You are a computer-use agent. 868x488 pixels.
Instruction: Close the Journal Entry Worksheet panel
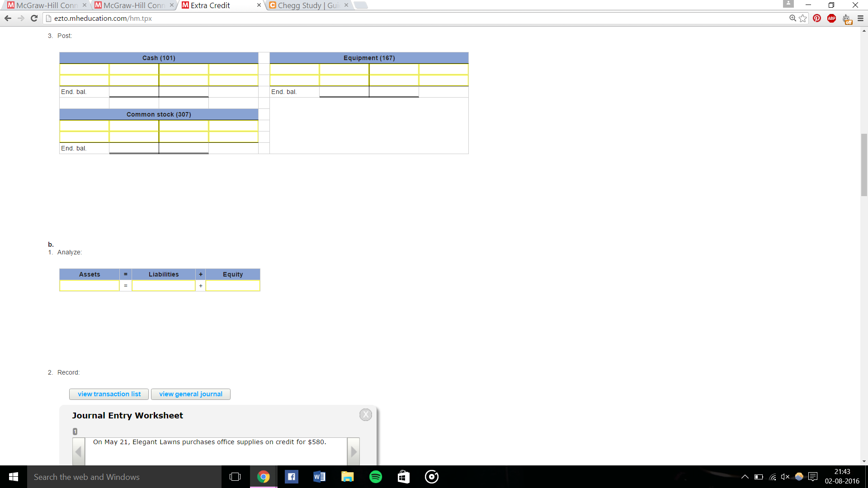point(366,415)
